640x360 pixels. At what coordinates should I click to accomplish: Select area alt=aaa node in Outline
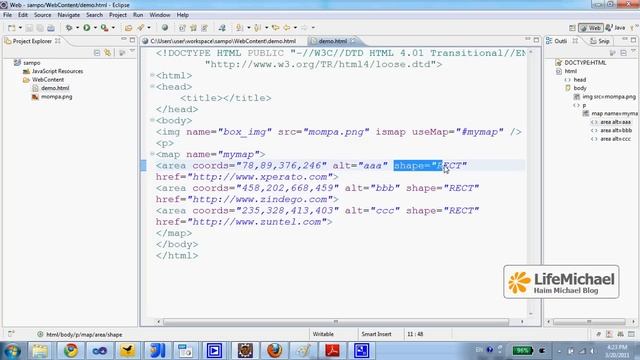615,122
